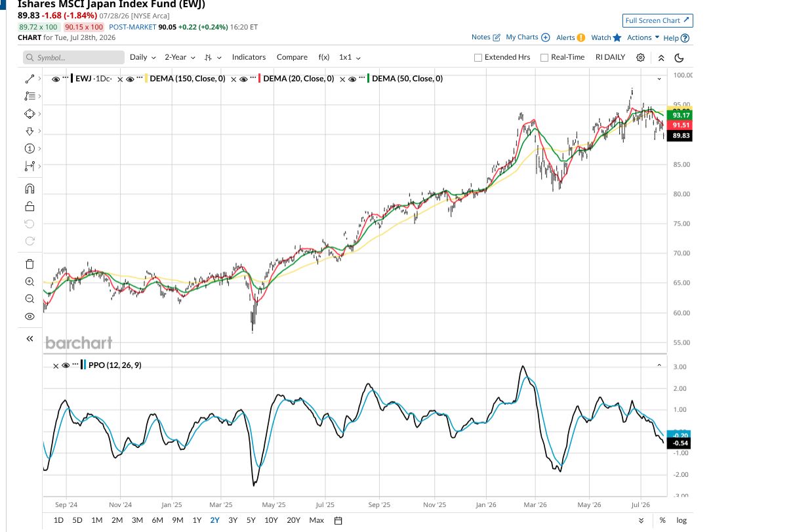Select the down arrow annotation tool
793x532 pixels.
[x=30, y=131]
